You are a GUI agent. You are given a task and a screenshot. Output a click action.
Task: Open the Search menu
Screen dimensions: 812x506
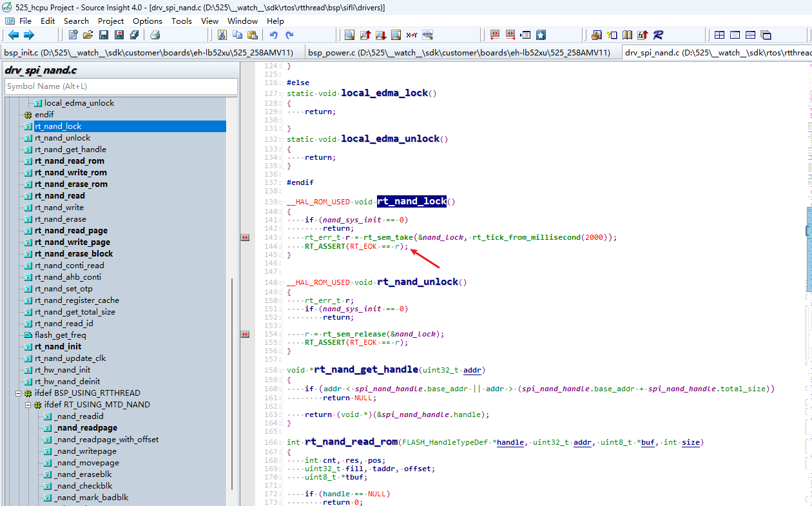(76, 21)
